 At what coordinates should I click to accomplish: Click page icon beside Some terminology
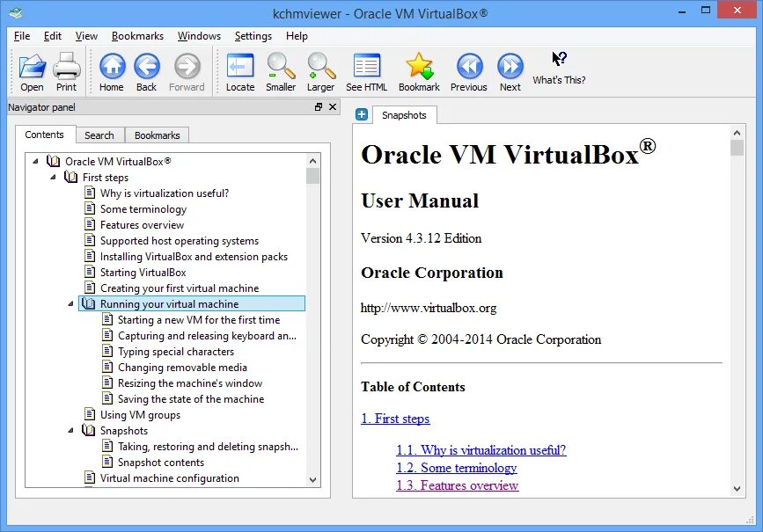click(x=90, y=208)
